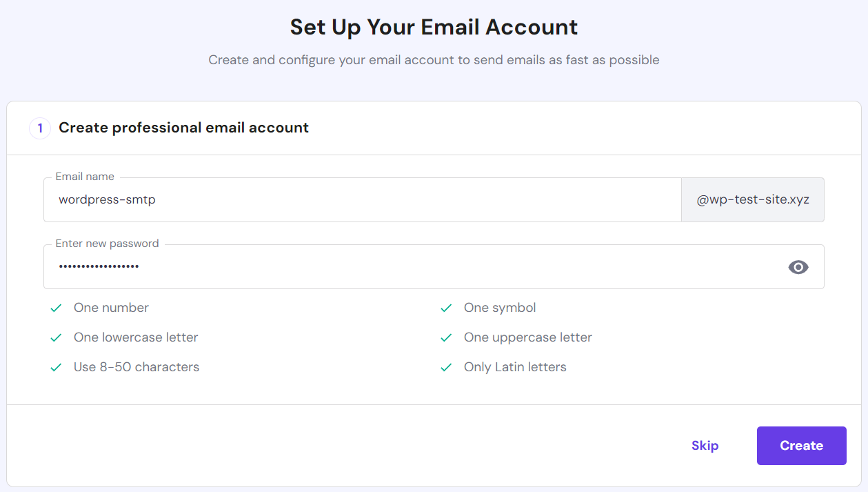Click the Only Latin letters requirement text
The width and height of the screenshot is (868, 492).
click(x=515, y=366)
